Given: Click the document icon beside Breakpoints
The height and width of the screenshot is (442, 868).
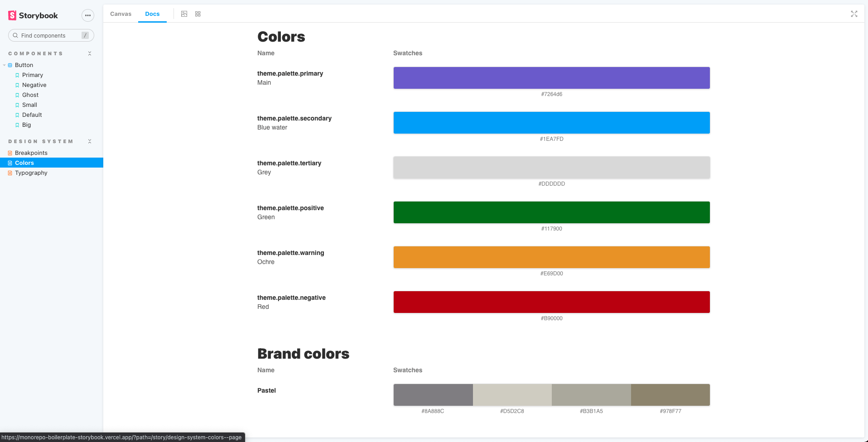Looking at the screenshot, I should [x=10, y=153].
